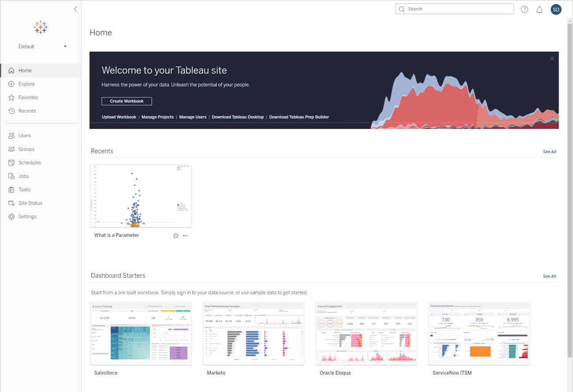Open the Groups page
This screenshot has width=573, height=392.
tap(26, 149)
